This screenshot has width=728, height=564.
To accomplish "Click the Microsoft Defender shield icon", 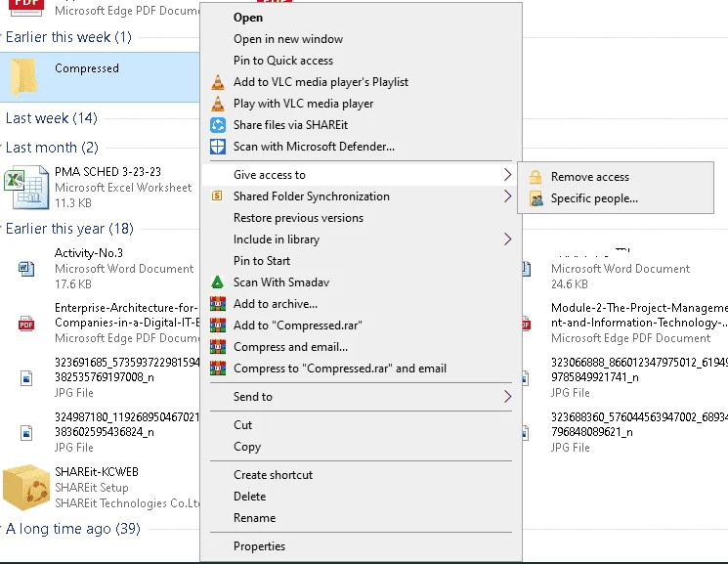I will point(217,147).
